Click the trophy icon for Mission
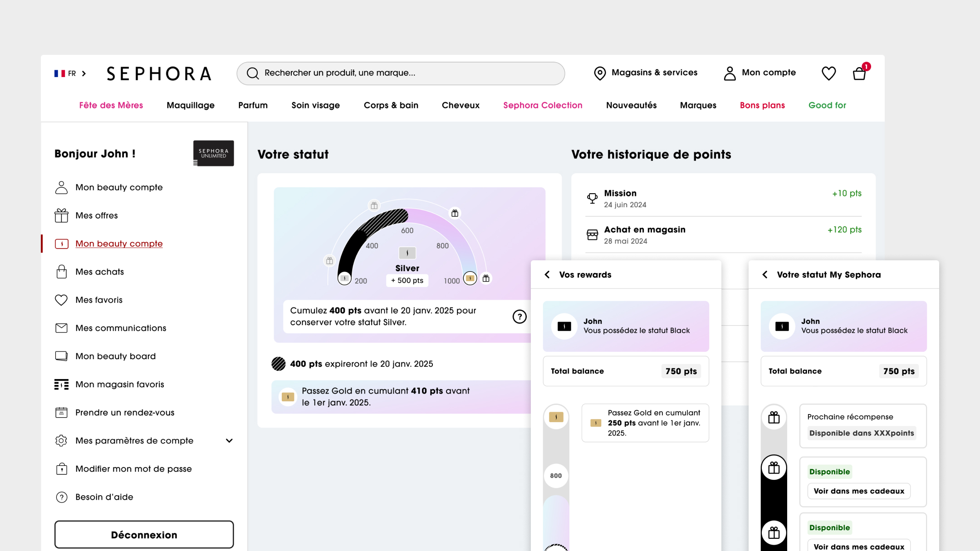Screen dimensions: 980x551 [x=592, y=198]
